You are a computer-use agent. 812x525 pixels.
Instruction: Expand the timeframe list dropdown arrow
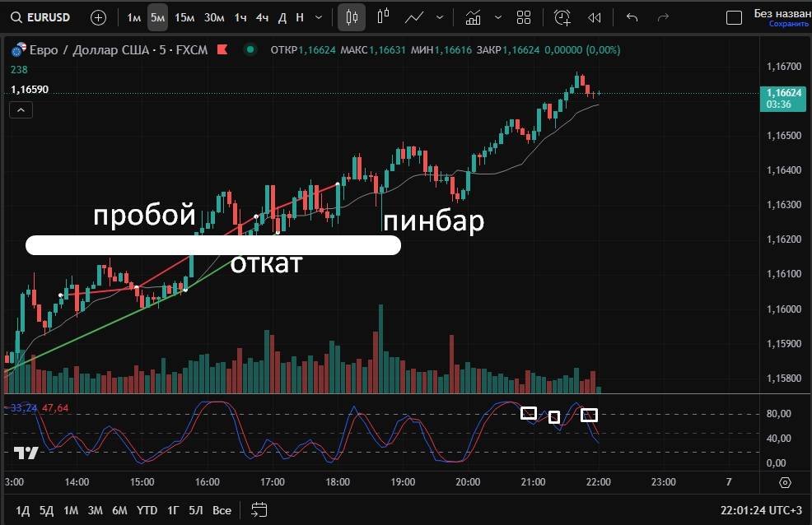319,17
